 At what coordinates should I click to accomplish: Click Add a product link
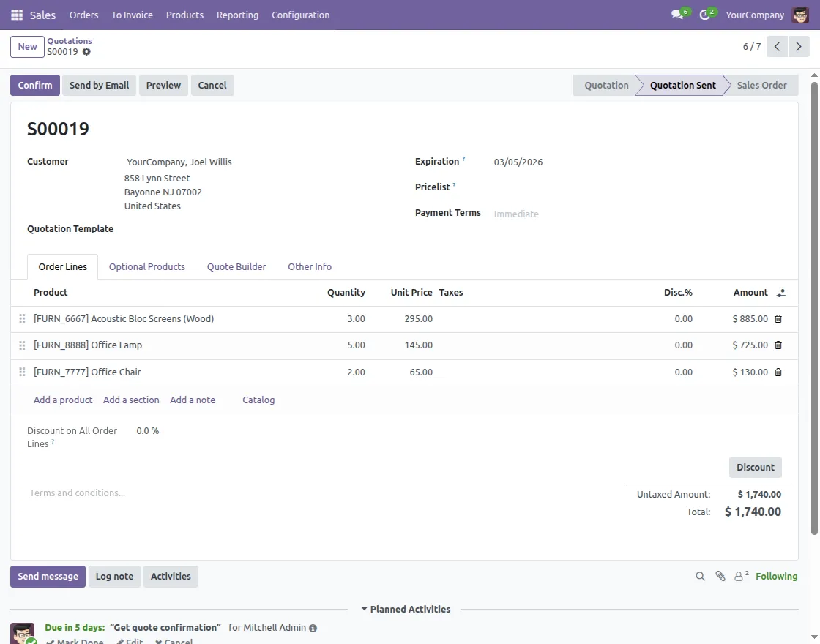click(x=63, y=400)
